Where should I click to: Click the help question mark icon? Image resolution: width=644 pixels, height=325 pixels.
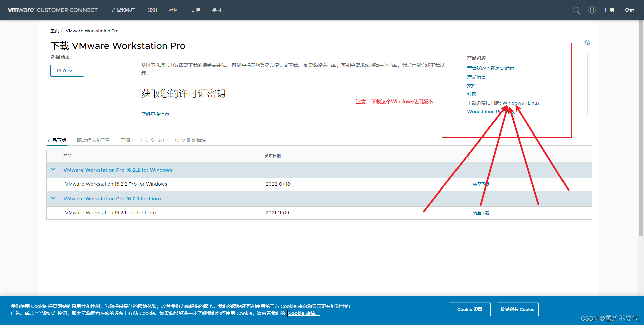pyautogui.click(x=588, y=42)
